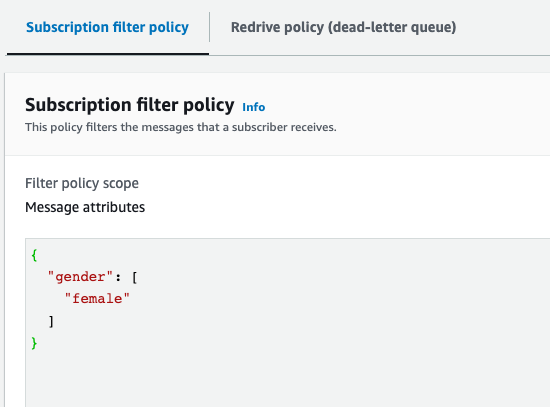
Task: Open the Info link beside the heading
Action: tap(254, 107)
